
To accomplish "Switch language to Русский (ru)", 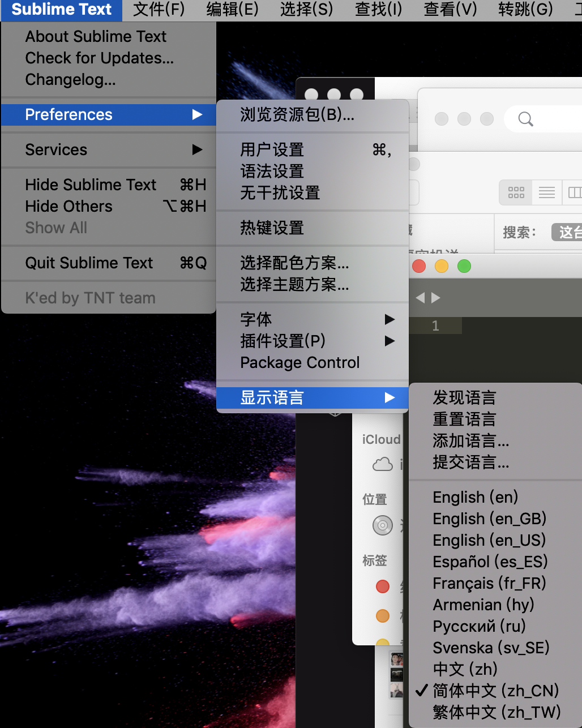I will pos(495,626).
